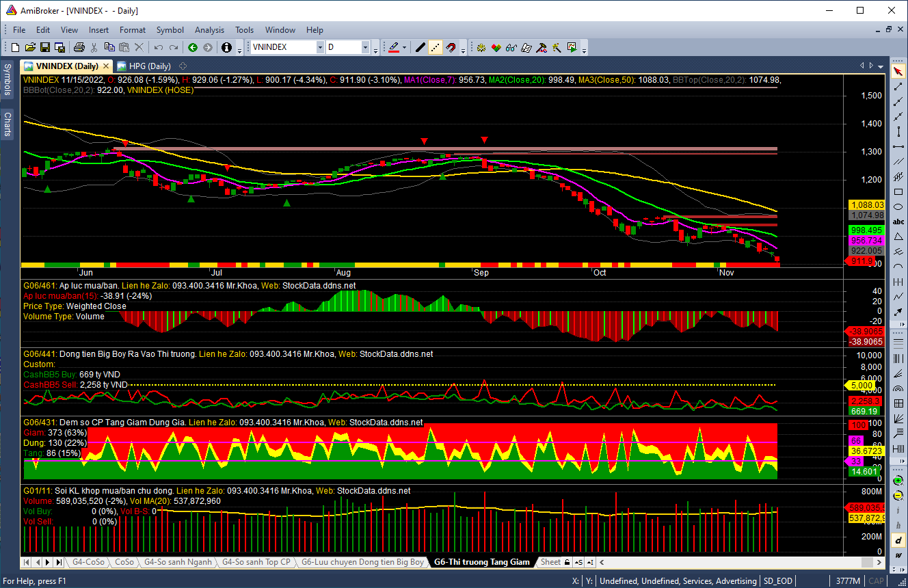908x588 pixels.
Task: Open line color dropdown arrow
Action: (x=404, y=47)
